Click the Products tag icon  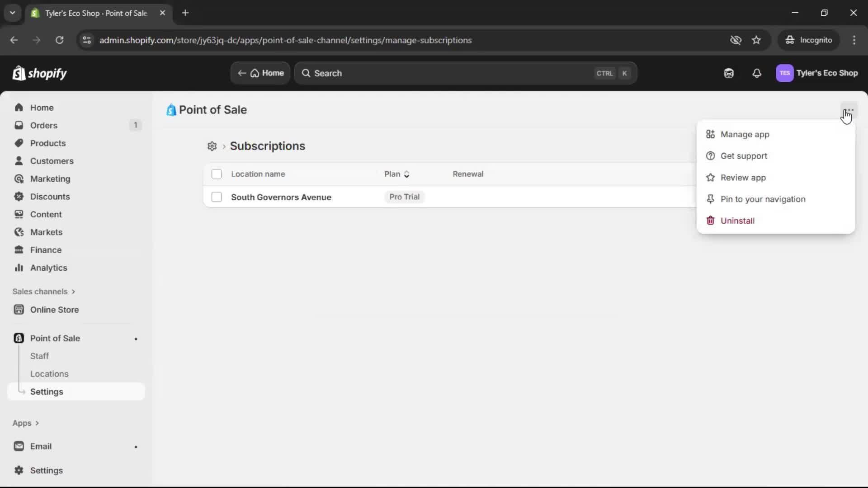[x=19, y=143]
